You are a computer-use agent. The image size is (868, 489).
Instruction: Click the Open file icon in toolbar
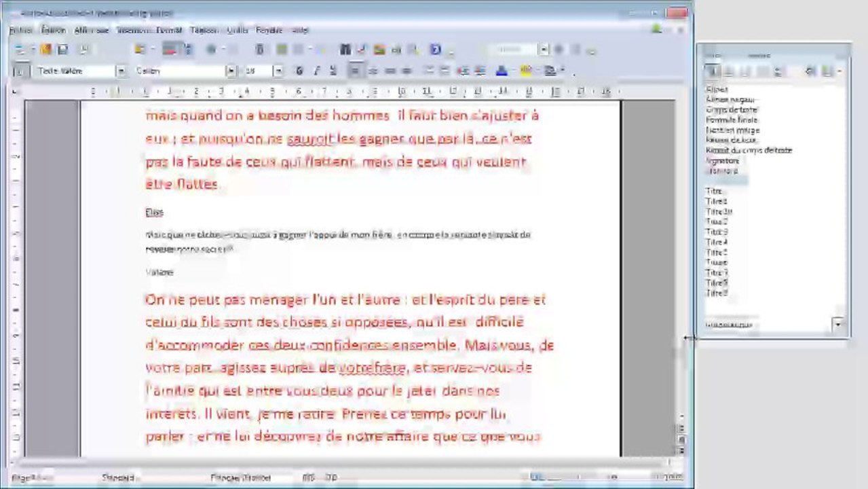(x=45, y=50)
